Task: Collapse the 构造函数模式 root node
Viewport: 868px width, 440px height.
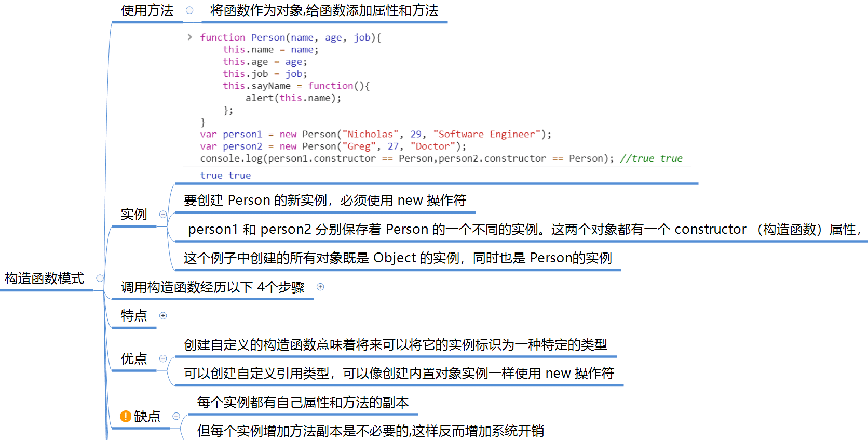Action: click(x=100, y=278)
